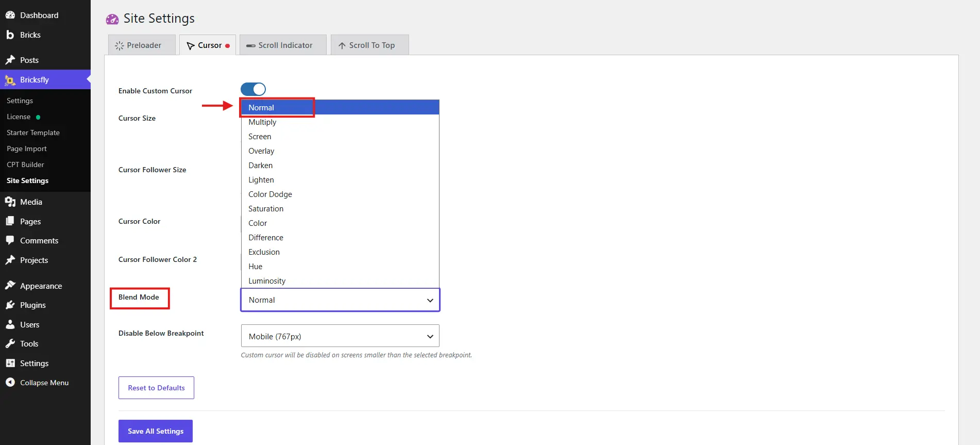This screenshot has height=445, width=980.
Task: Toggle the Enable Custom Cursor switch
Action: [x=253, y=89]
